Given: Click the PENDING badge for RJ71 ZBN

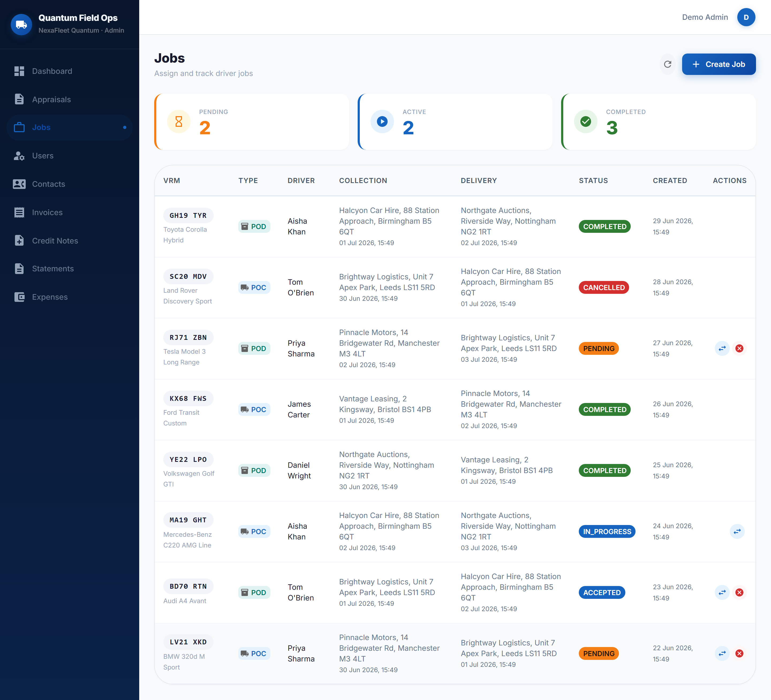Looking at the screenshot, I should (599, 348).
